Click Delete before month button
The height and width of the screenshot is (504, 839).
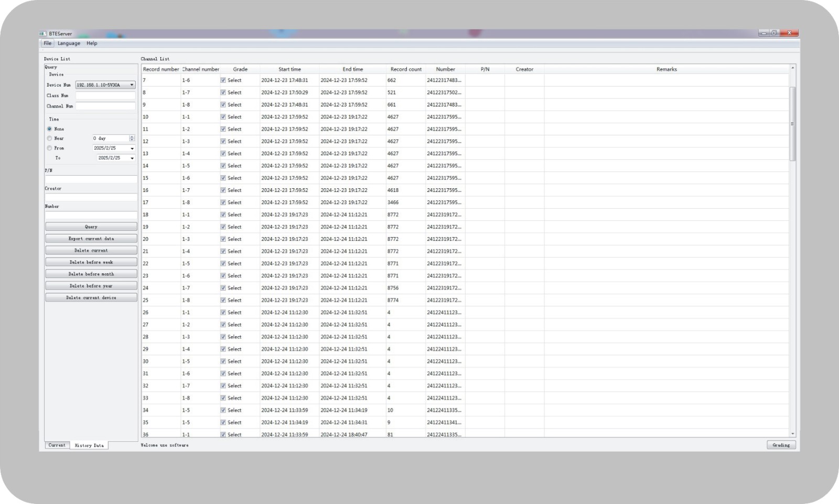coord(91,274)
